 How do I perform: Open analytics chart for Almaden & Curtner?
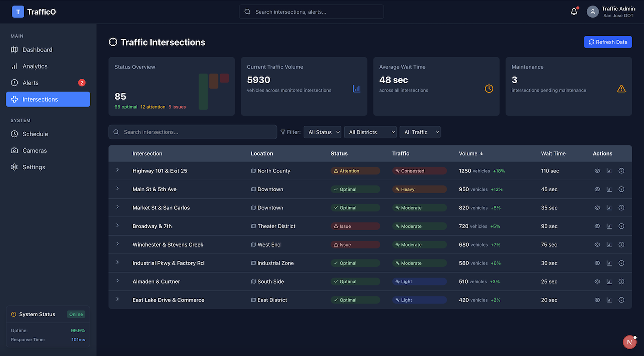click(x=609, y=281)
